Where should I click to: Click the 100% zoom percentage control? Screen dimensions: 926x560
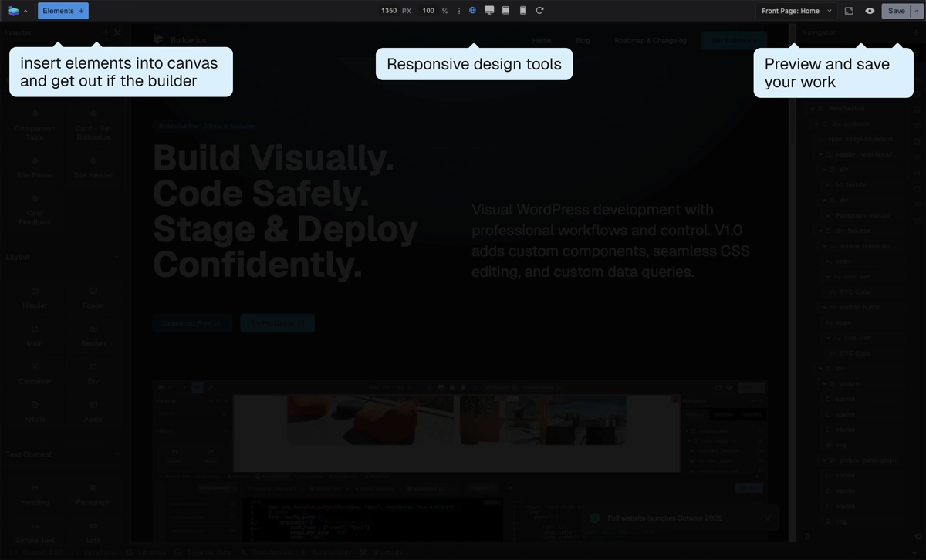(x=429, y=11)
